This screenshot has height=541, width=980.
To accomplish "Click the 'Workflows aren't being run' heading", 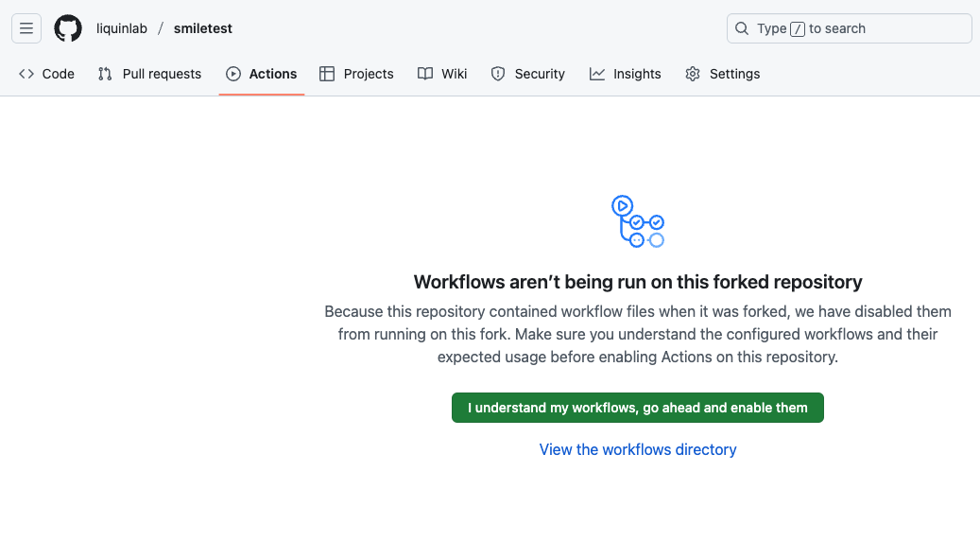I will tap(638, 282).
